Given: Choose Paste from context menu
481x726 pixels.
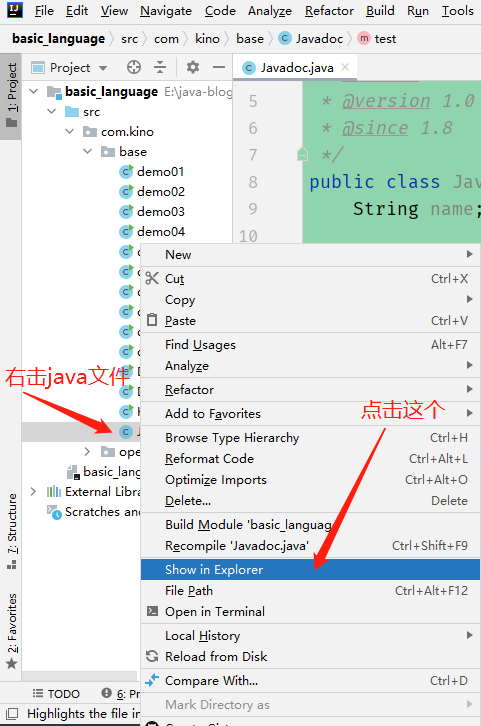Looking at the screenshot, I should pyautogui.click(x=310, y=320).
